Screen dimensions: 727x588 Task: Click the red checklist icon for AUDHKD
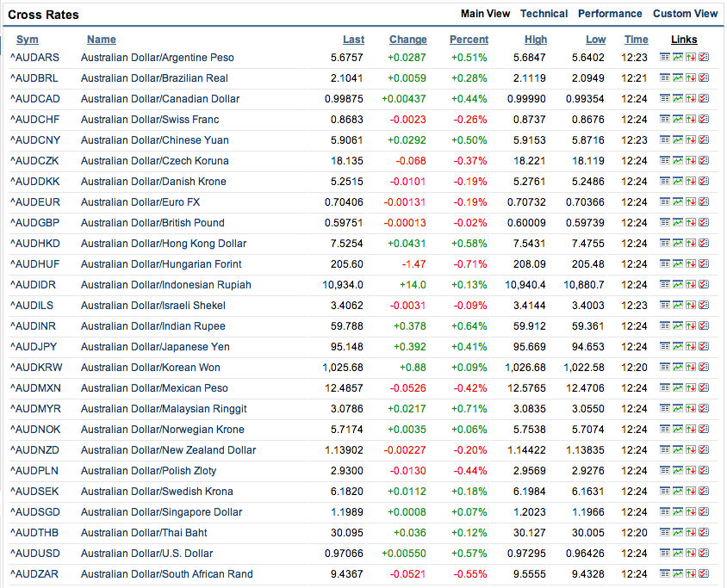(704, 244)
